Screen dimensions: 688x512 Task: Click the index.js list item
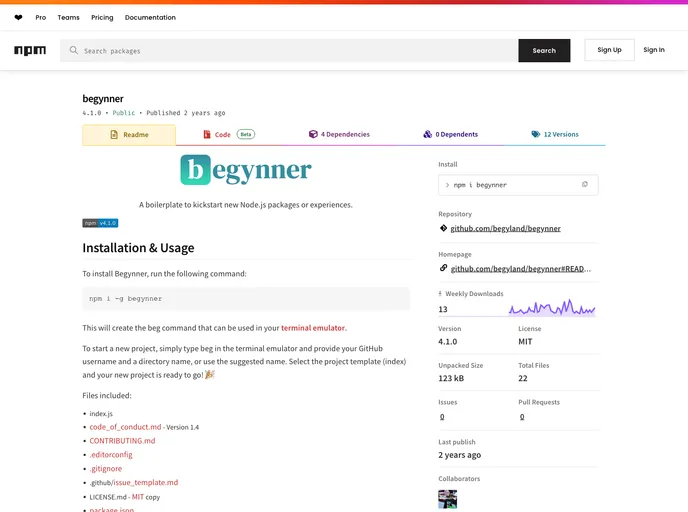click(x=101, y=413)
